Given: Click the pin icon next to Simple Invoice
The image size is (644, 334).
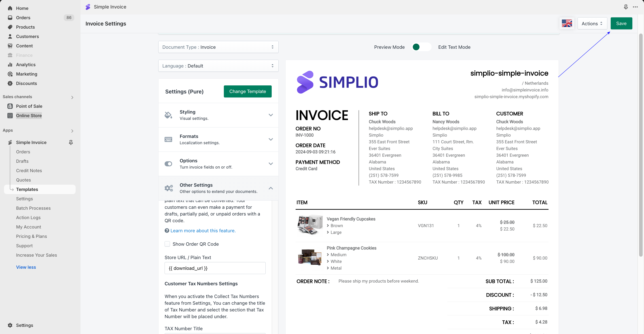Looking at the screenshot, I should tap(71, 142).
